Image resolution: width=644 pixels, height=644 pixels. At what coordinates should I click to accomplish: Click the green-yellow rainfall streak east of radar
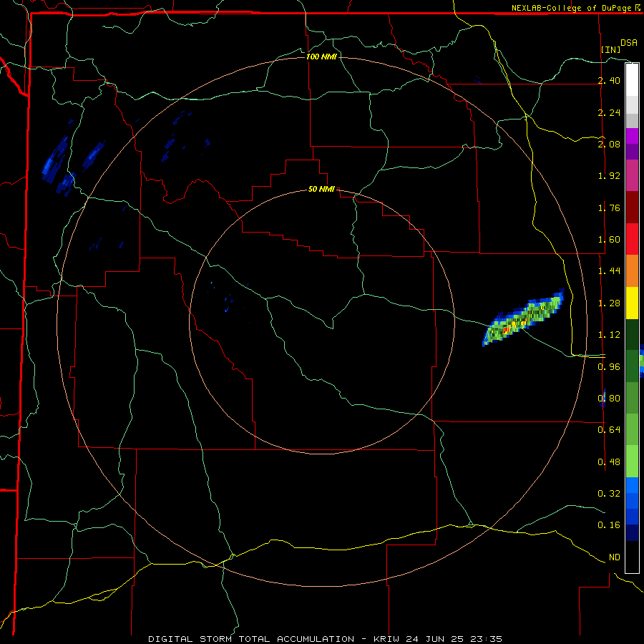pos(523,318)
